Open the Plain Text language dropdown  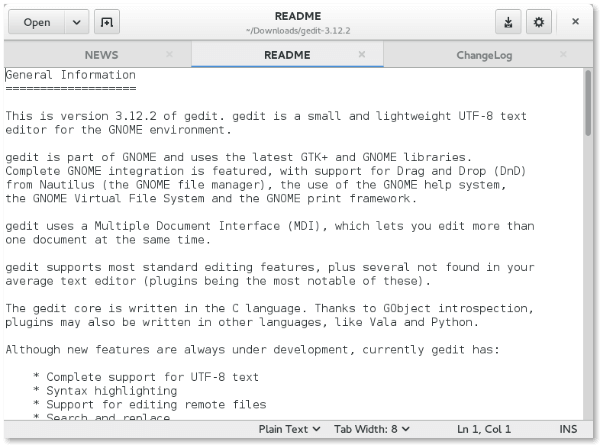pyautogui.click(x=289, y=429)
